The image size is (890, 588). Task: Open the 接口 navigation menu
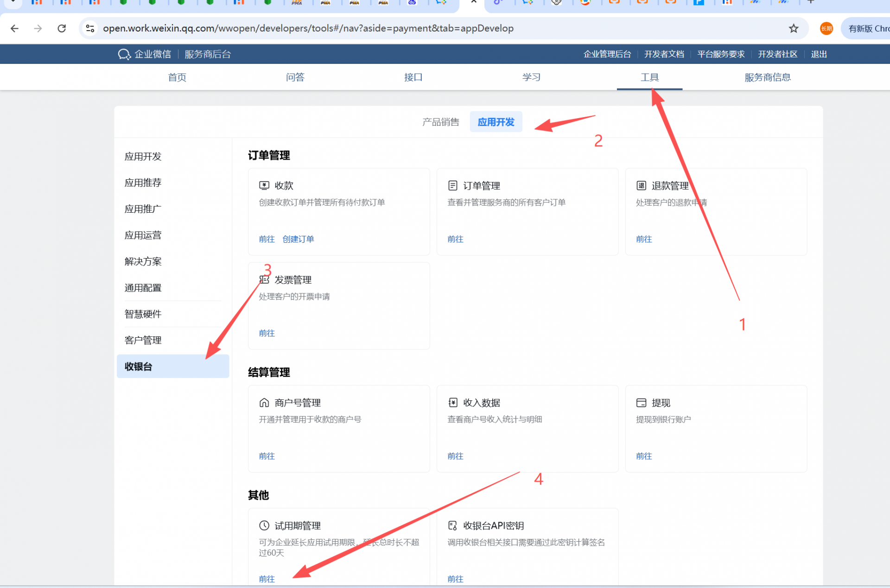pos(413,77)
